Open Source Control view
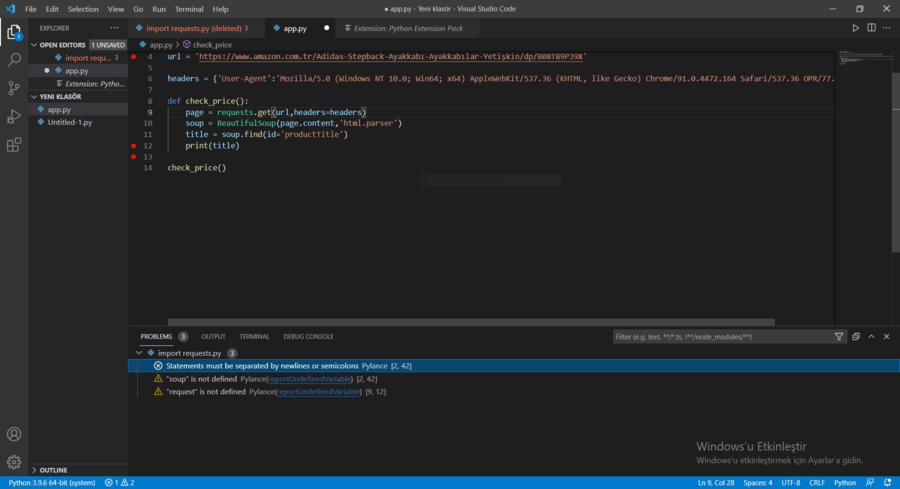Screen dimensions: 900x489 point(14,88)
